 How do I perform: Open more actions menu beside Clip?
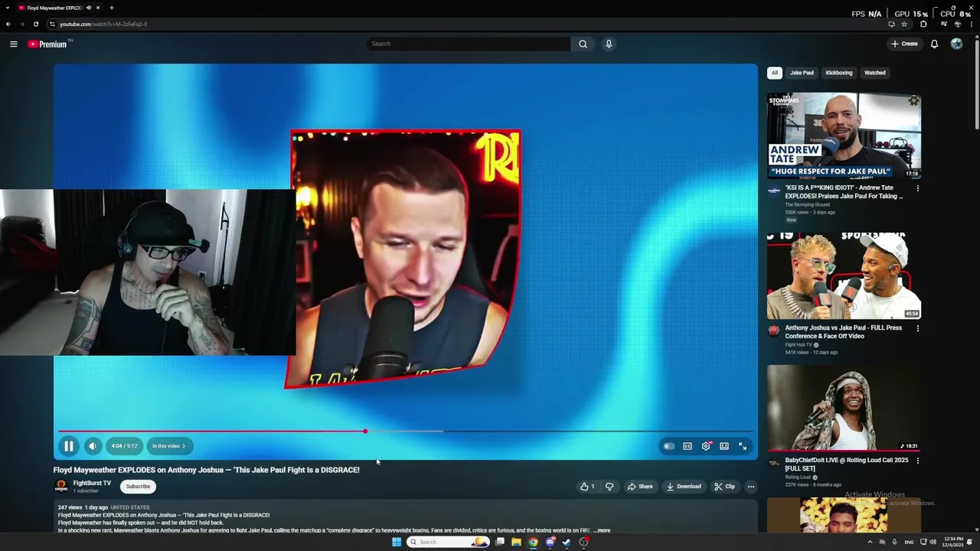pos(750,487)
